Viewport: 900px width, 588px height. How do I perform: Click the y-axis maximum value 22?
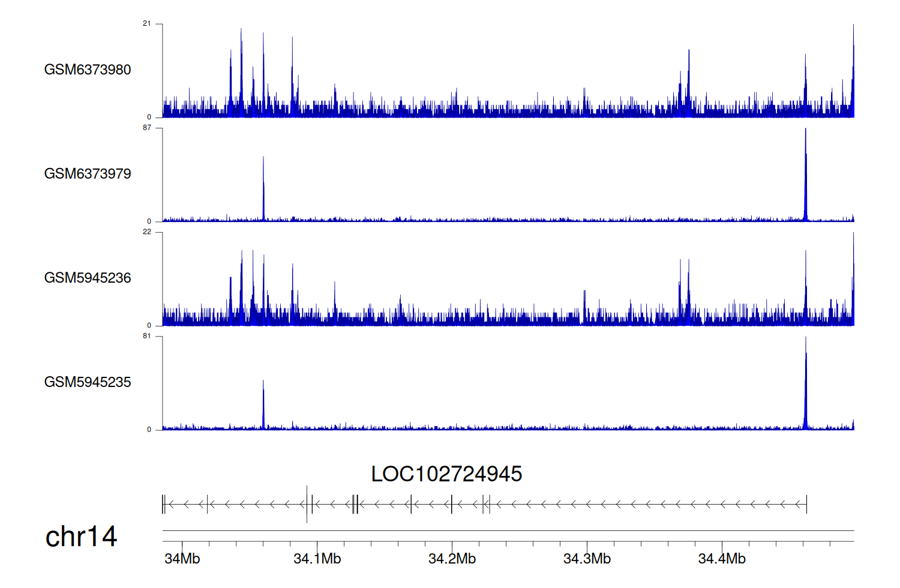(147, 232)
